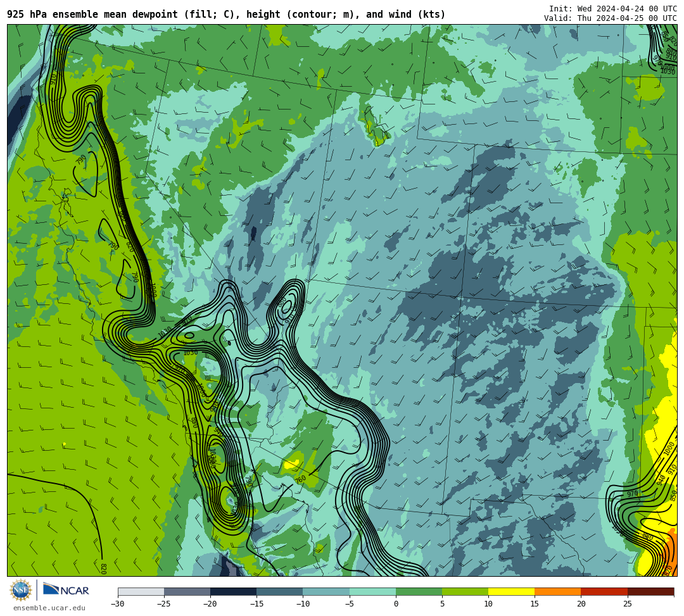Select the 15 to 20 orange swatch

click(558, 591)
